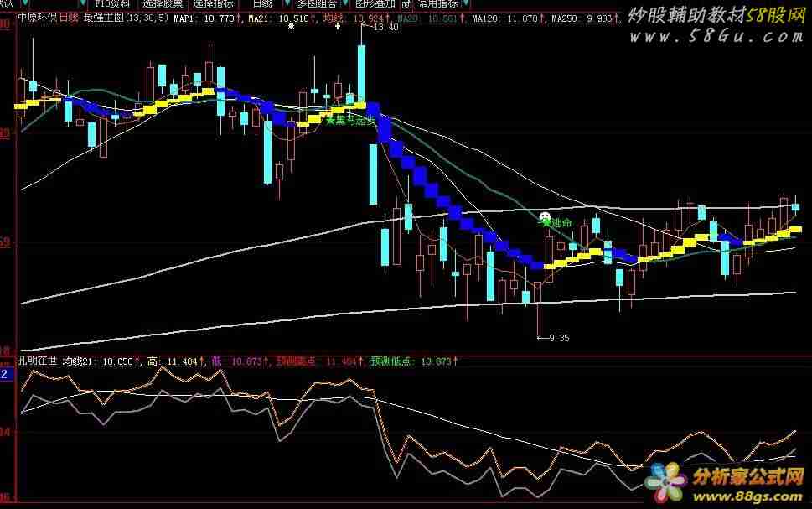Viewport: 812px width, 509px height.
Task: Expand the 多图组合 dropdown arrow
Action: click(x=346, y=3)
